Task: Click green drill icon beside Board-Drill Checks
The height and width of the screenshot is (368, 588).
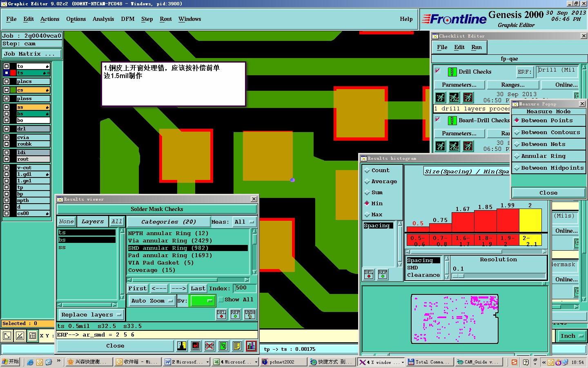Action: [452, 121]
